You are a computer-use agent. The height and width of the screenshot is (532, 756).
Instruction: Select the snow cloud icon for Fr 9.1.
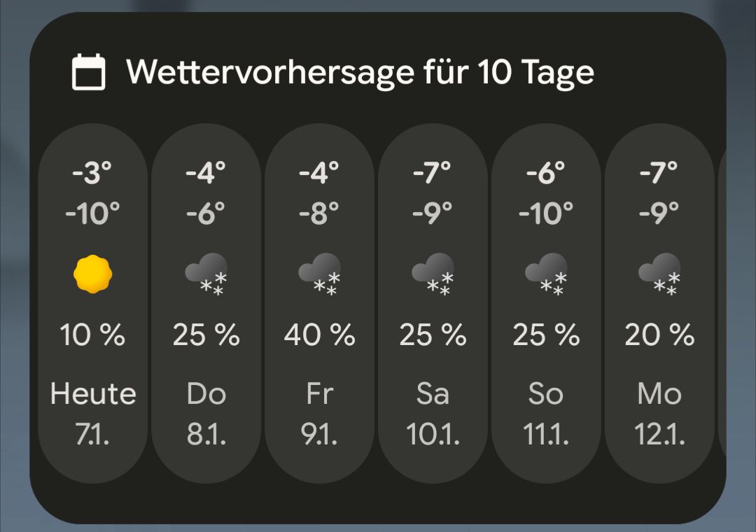[x=319, y=274]
